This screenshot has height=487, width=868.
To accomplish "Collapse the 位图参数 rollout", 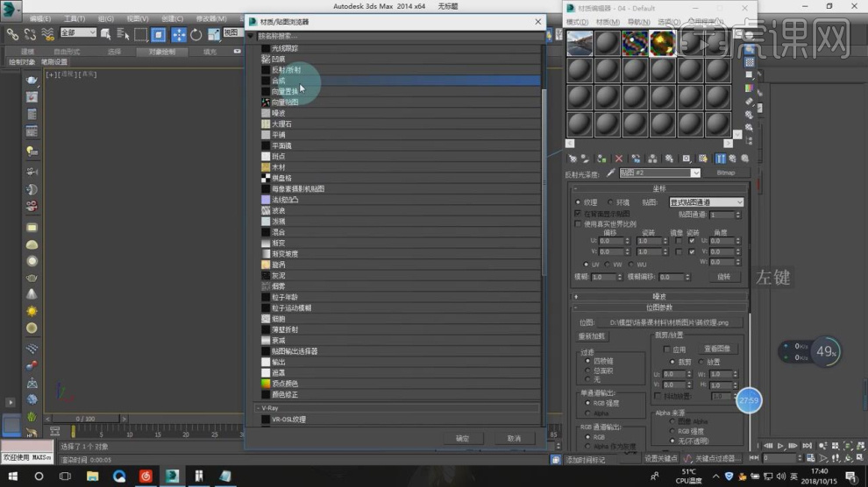I will click(659, 307).
